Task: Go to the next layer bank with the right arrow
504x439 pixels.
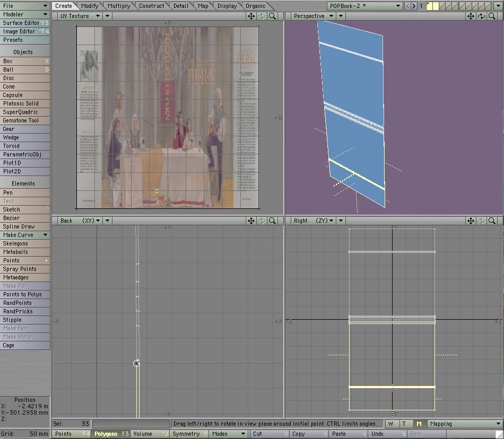Action: [x=414, y=6]
